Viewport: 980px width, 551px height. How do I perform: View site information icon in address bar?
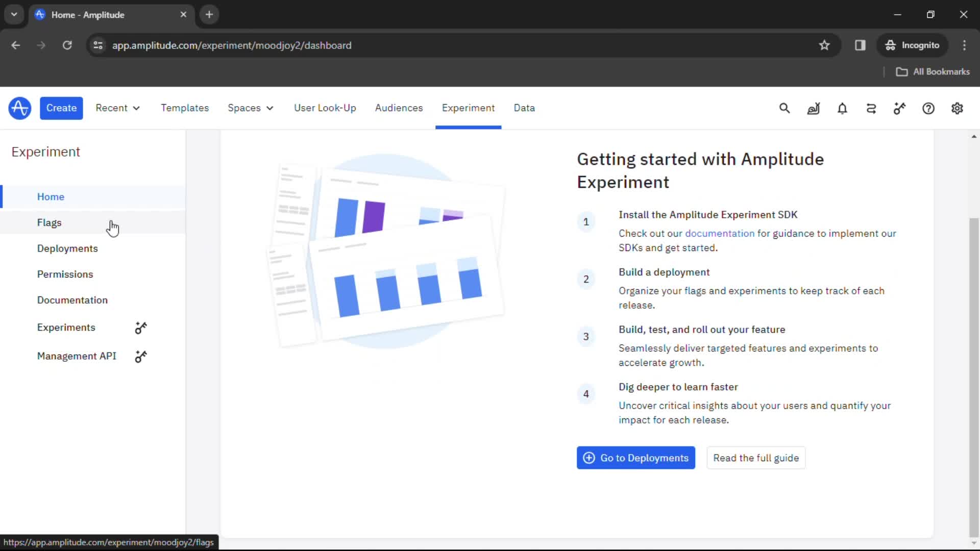[x=98, y=45]
